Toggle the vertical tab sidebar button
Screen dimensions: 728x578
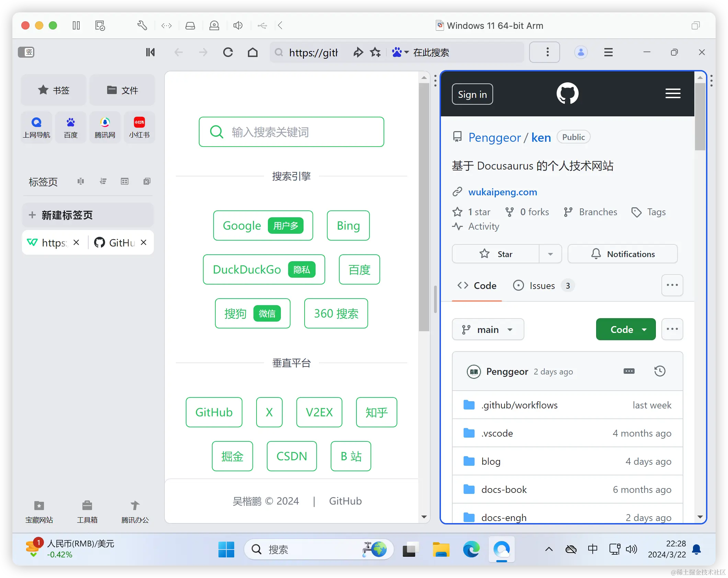[x=26, y=52]
